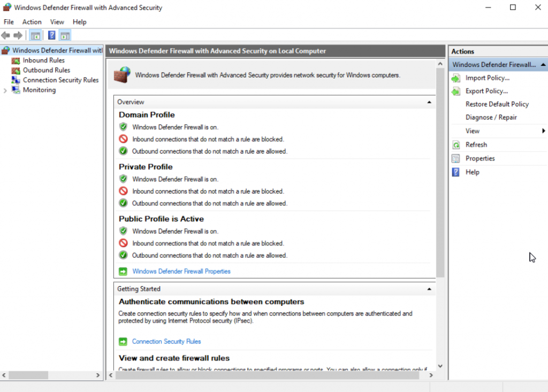Click the Back navigation arrow

click(x=5, y=35)
